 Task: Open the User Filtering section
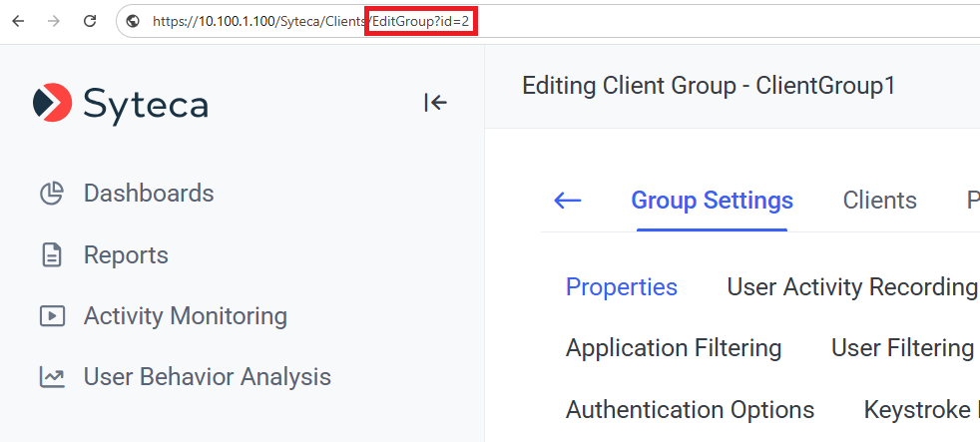coord(902,348)
